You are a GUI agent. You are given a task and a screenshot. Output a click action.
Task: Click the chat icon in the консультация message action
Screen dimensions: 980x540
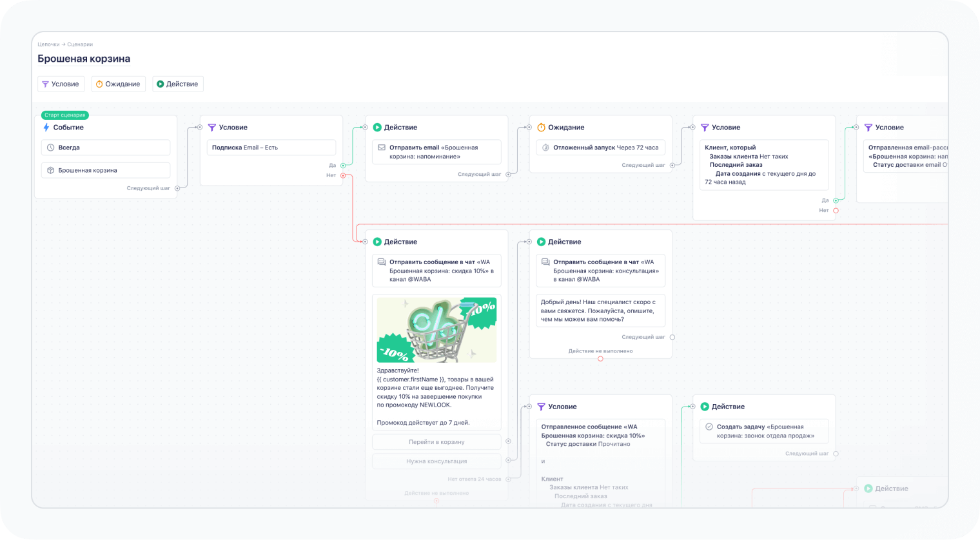(545, 262)
